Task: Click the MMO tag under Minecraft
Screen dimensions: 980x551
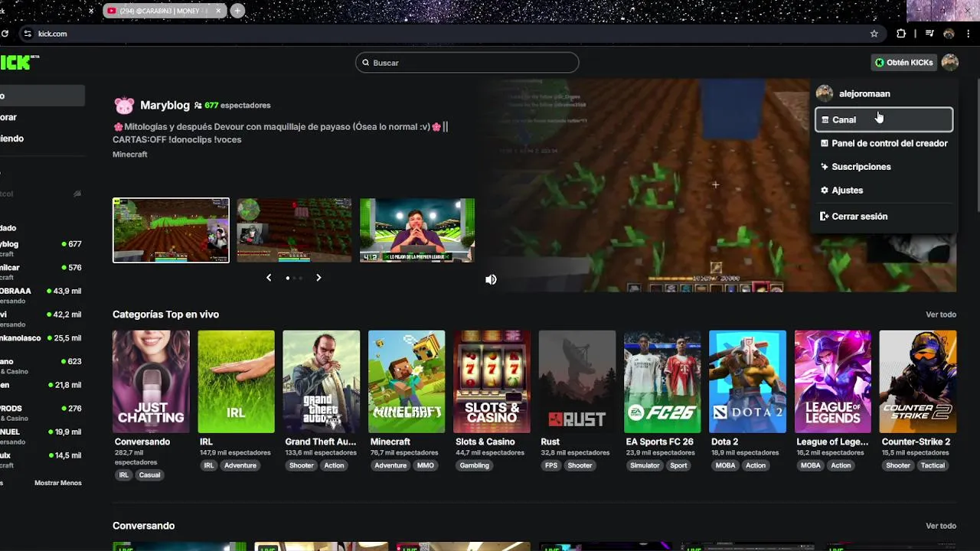Action: [x=426, y=465]
